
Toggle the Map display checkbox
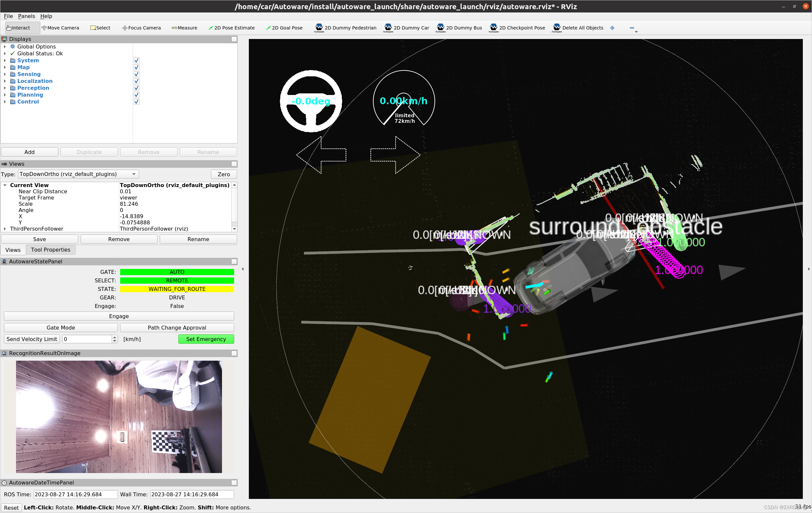click(136, 67)
